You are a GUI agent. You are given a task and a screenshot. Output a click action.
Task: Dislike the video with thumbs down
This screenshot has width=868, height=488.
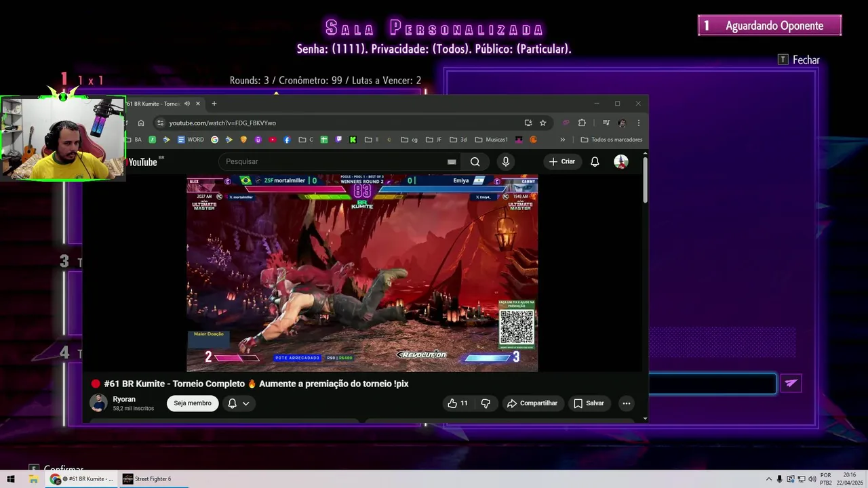[x=486, y=403]
